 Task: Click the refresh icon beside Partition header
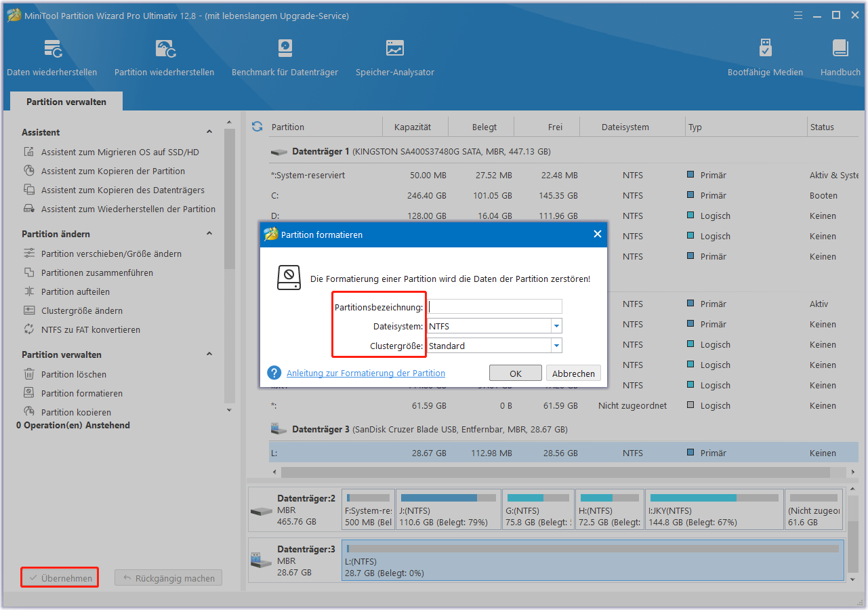tap(257, 127)
